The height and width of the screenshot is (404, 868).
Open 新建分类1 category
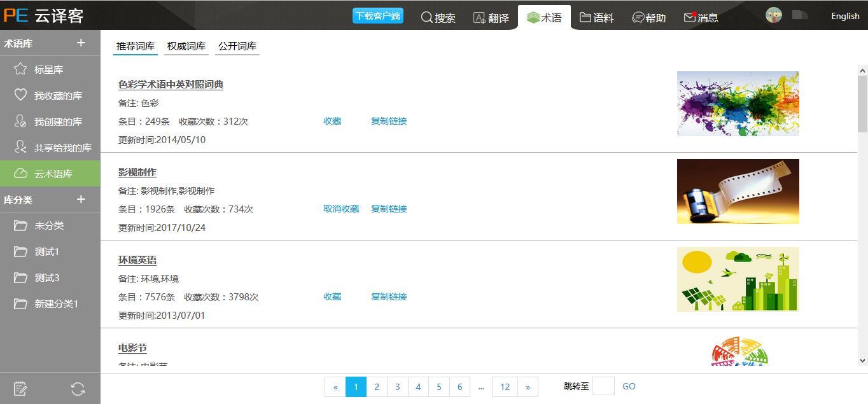pos(50,304)
